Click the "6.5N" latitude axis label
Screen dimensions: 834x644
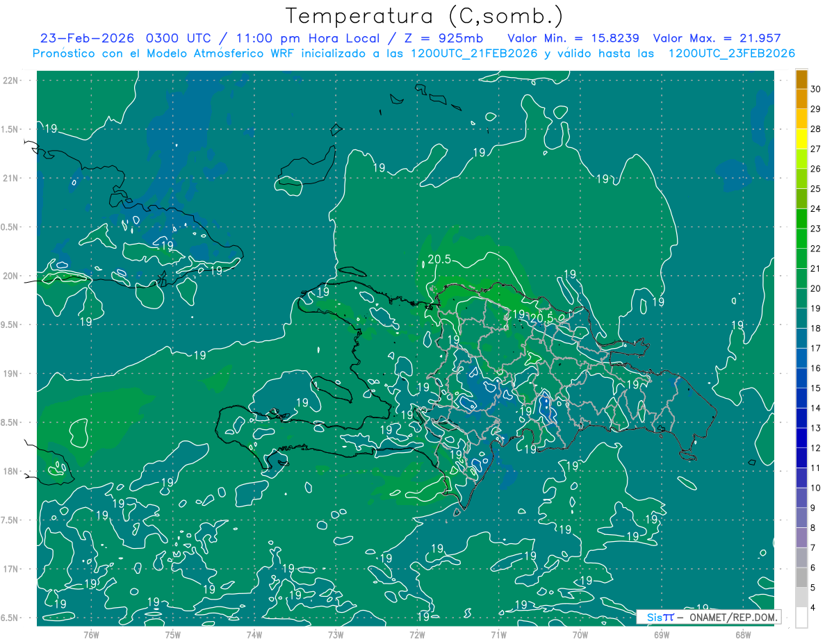pyautogui.click(x=10, y=618)
